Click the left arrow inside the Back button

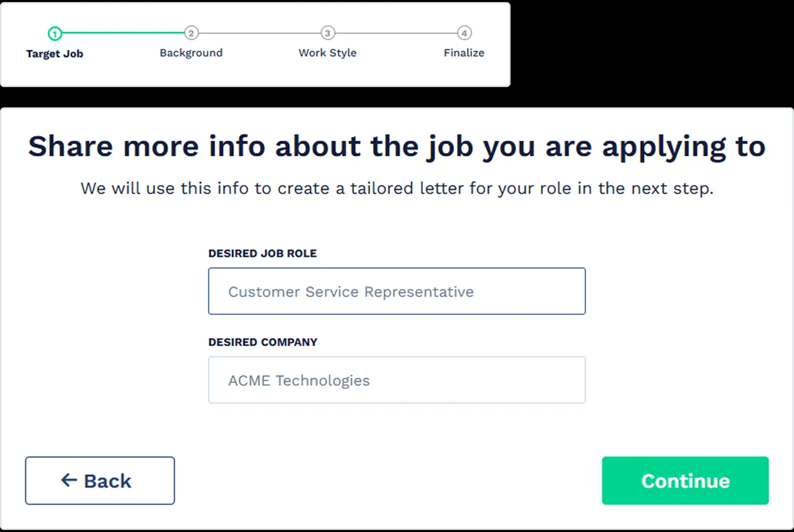pos(68,480)
